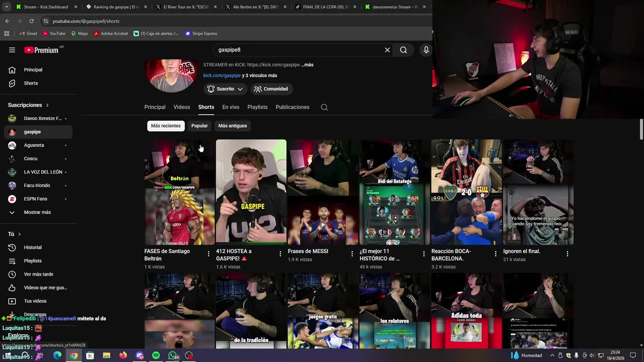
Task: Open Historial in the sidebar
Action: tap(38, 247)
